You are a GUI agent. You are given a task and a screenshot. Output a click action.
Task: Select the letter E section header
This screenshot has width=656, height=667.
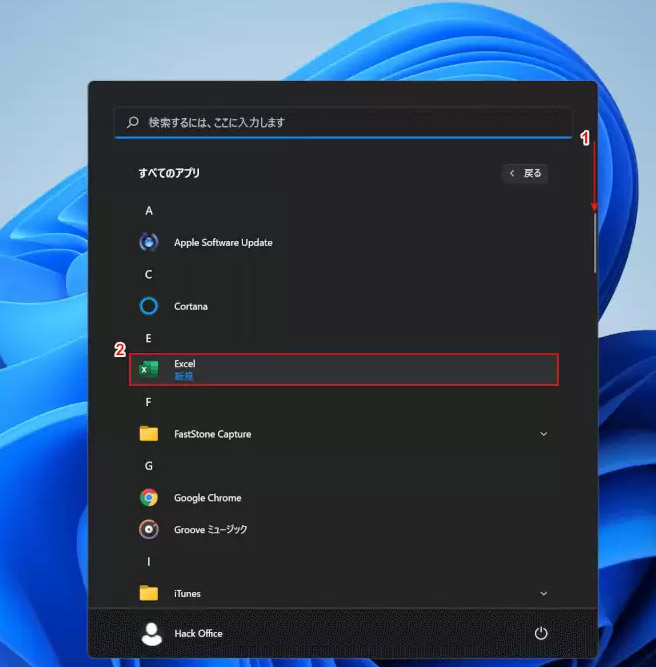click(x=149, y=338)
